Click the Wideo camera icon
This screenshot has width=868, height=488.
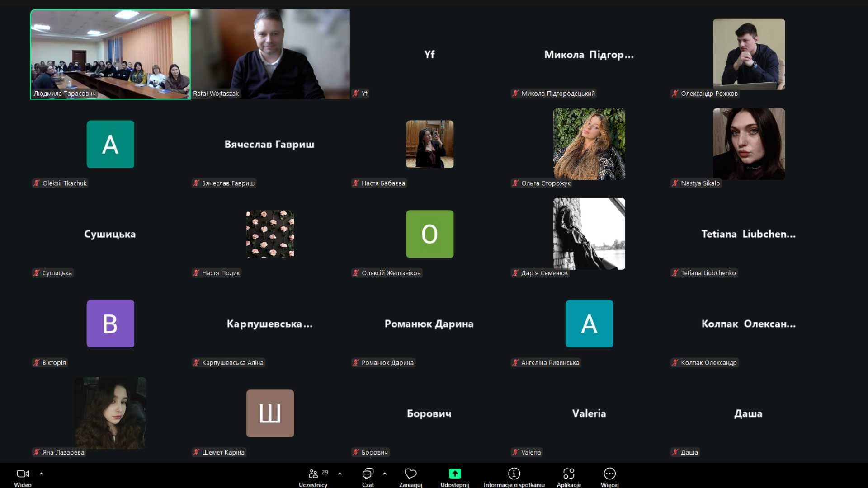[23, 474]
